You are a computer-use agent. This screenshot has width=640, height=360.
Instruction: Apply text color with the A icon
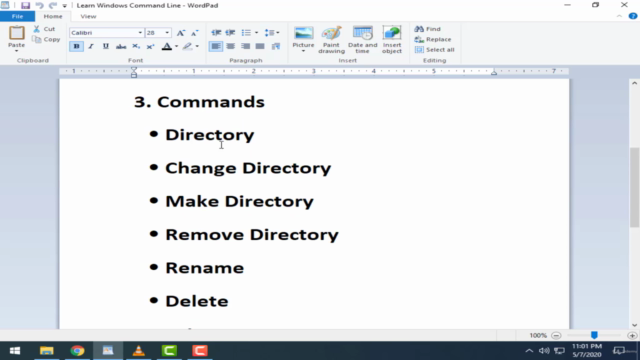point(167,46)
